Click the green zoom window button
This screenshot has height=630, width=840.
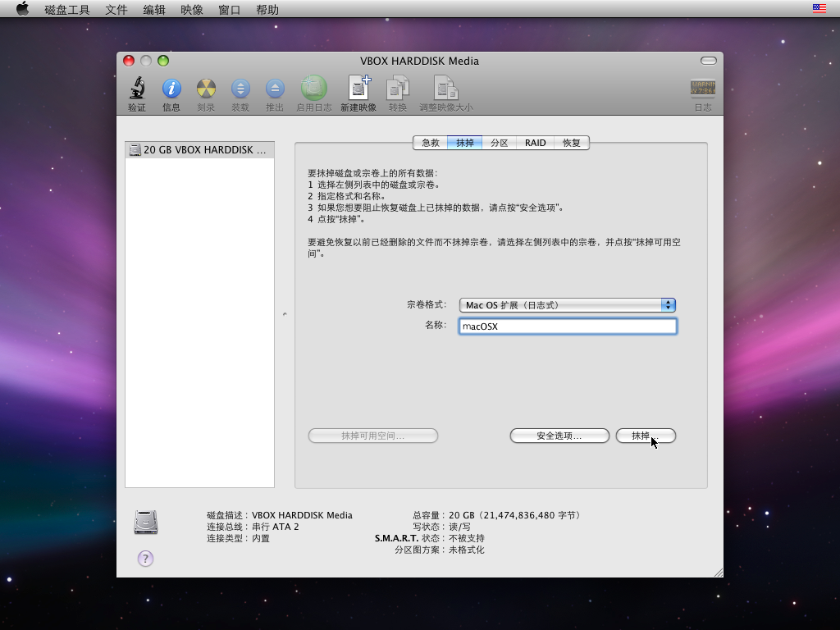[x=163, y=61]
